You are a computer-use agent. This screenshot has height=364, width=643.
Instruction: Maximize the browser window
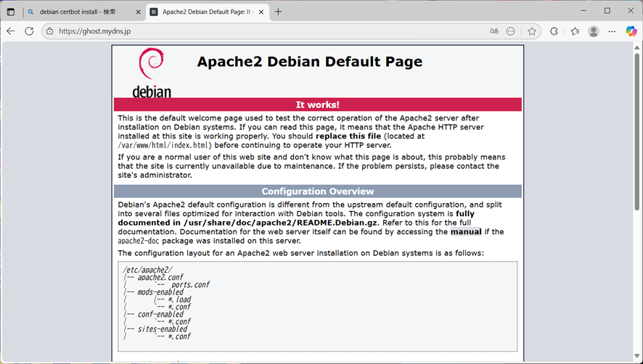pos(607,11)
